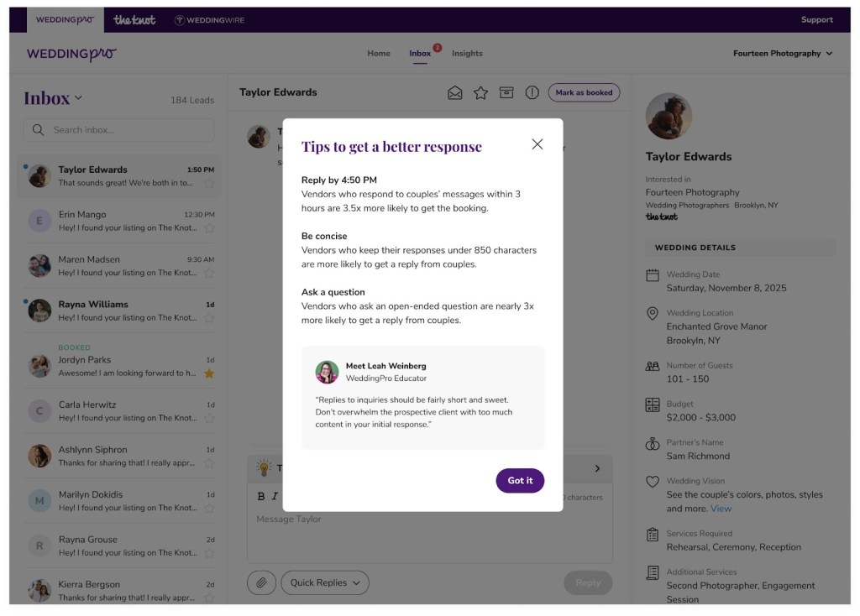This screenshot has height=616, width=860.
Task: Switch to The Knot top tab
Action: (x=134, y=20)
